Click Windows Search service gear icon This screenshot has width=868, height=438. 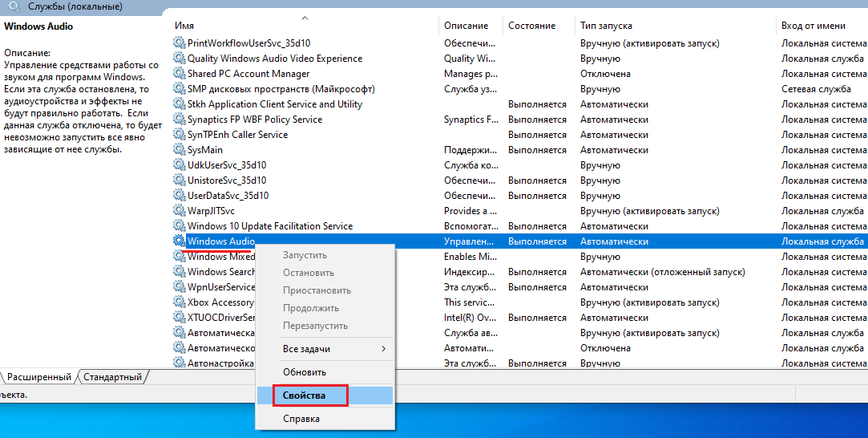point(179,271)
